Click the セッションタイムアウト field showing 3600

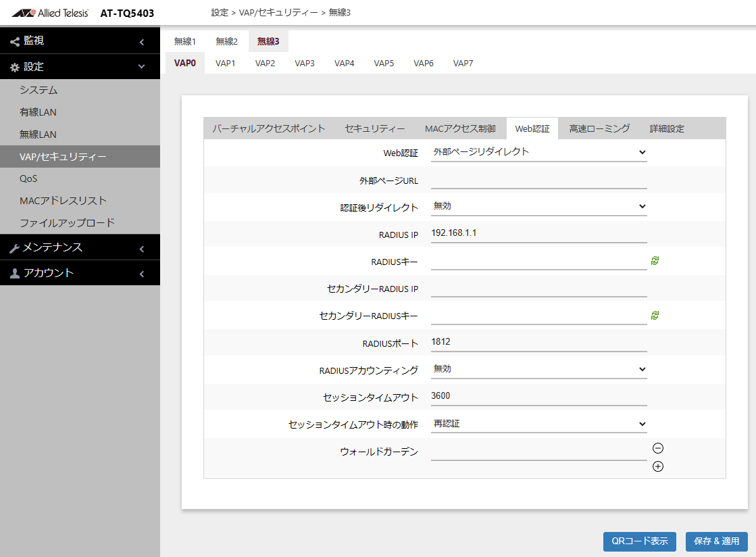538,396
